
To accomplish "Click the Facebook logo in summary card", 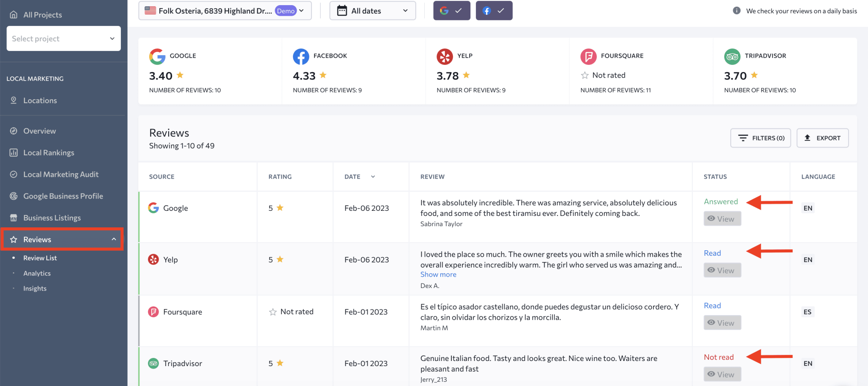I will coord(301,56).
